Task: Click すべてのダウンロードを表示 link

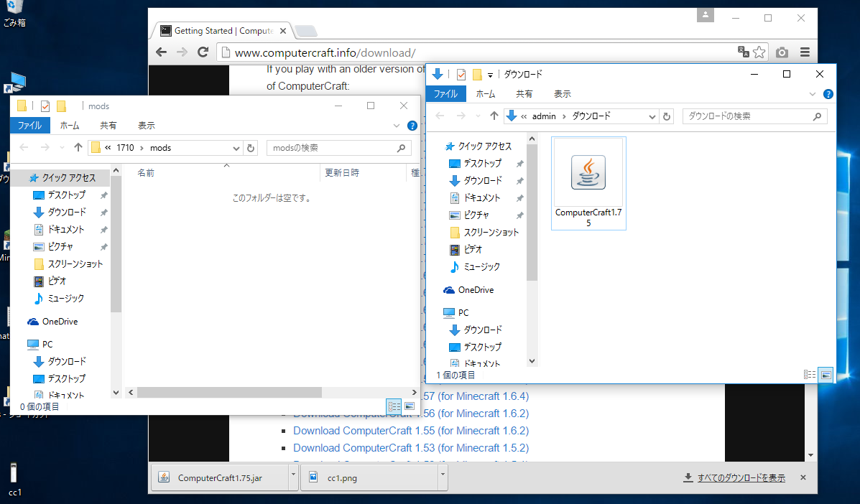Action: click(741, 477)
